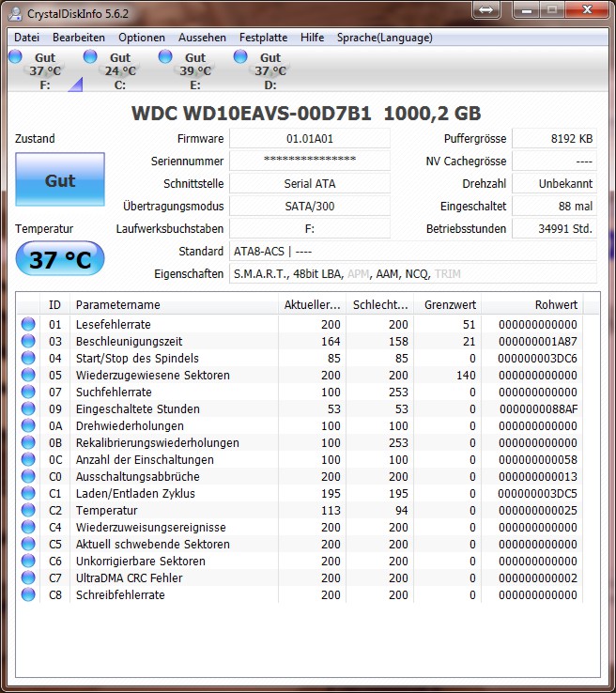The height and width of the screenshot is (693, 616).
Task: Click the status orb for Wiederzuweisungsereignisse
Action: (28, 527)
